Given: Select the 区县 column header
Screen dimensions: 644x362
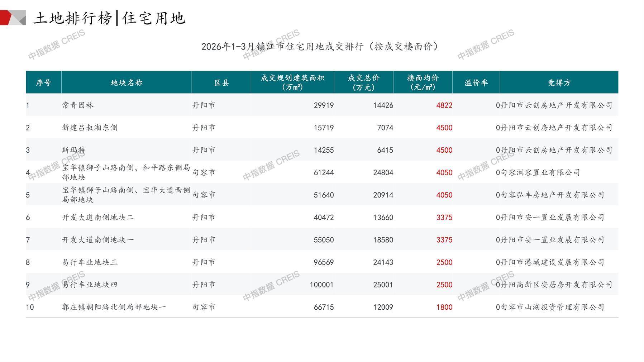Looking at the screenshot, I should [221, 83].
